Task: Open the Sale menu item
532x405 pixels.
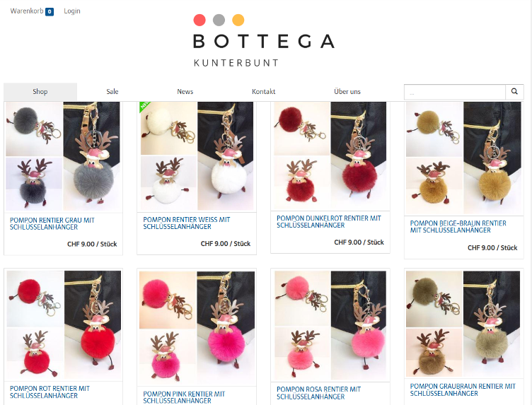Action: [112, 91]
